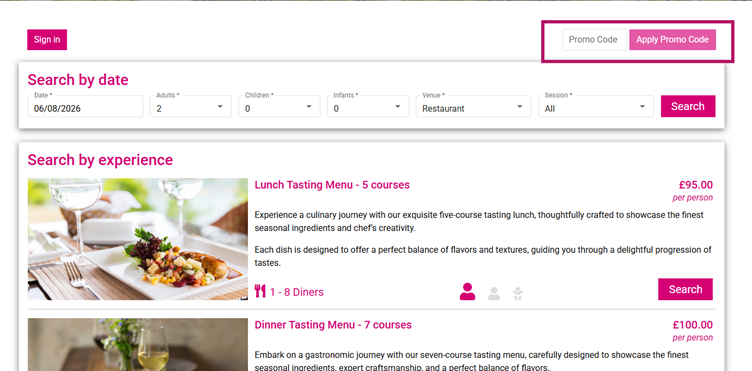Click the Date field showing 06/08/2026
This screenshot has width=752, height=371.
[x=85, y=106]
